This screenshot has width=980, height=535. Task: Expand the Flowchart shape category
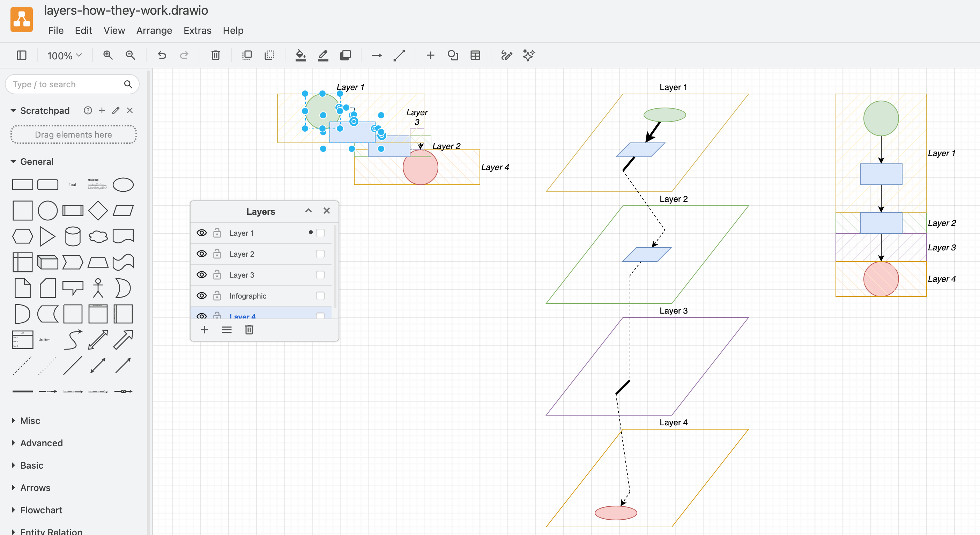41,510
